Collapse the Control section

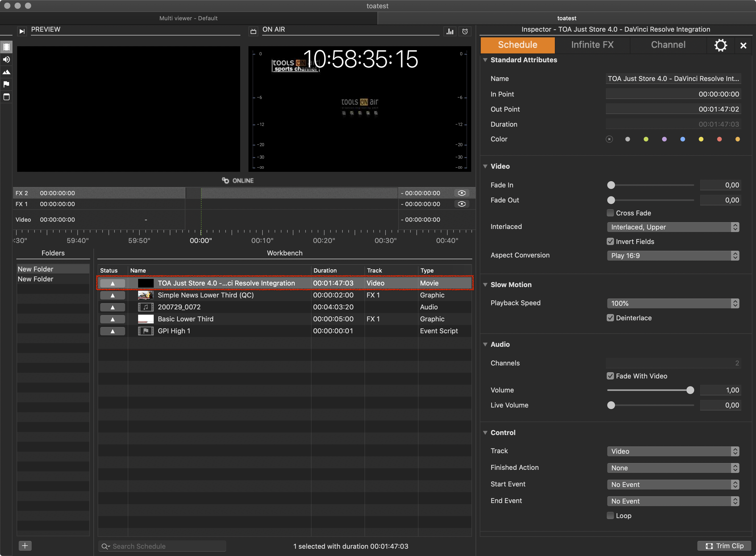tap(485, 432)
